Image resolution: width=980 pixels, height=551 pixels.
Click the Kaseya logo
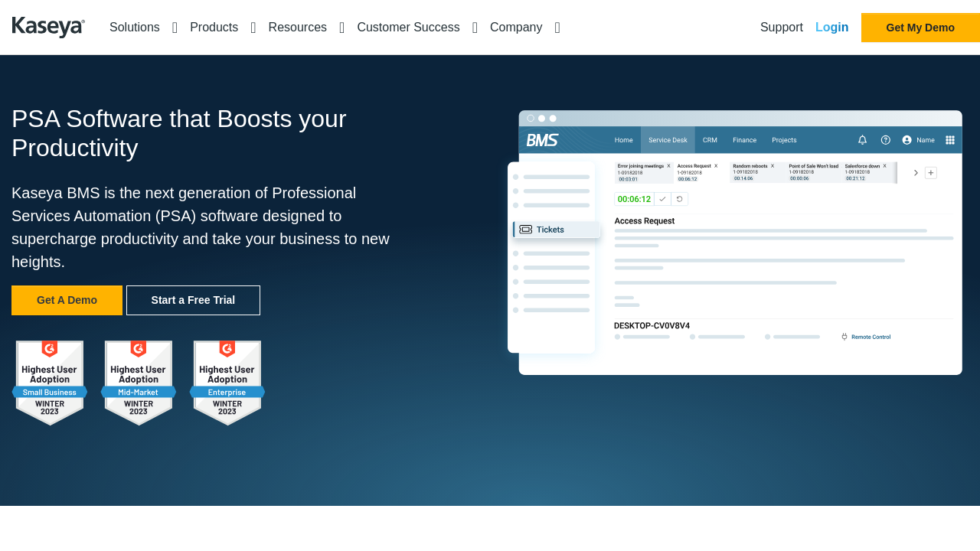click(x=48, y=28)
